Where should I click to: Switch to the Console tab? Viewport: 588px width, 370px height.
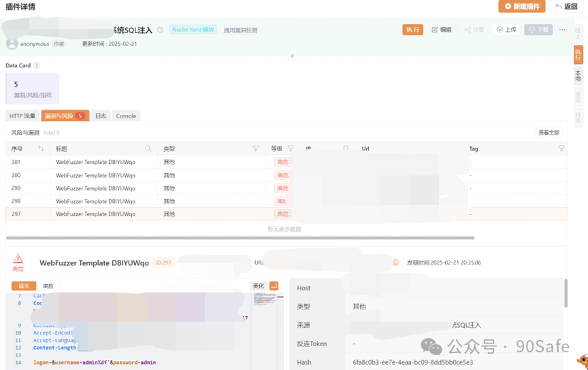click(x=126, y=116)
